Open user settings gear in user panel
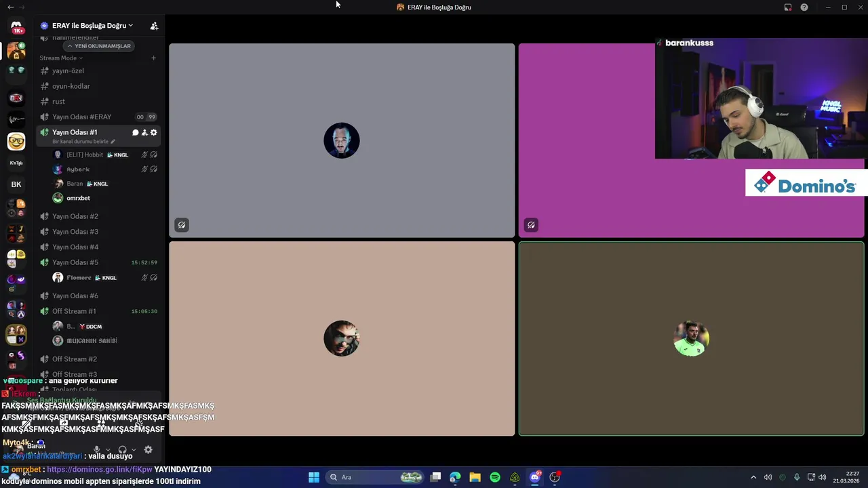Image resolution: width=868 pixels, height=488 pixels. pyautogui.click(x=149, y=449)
